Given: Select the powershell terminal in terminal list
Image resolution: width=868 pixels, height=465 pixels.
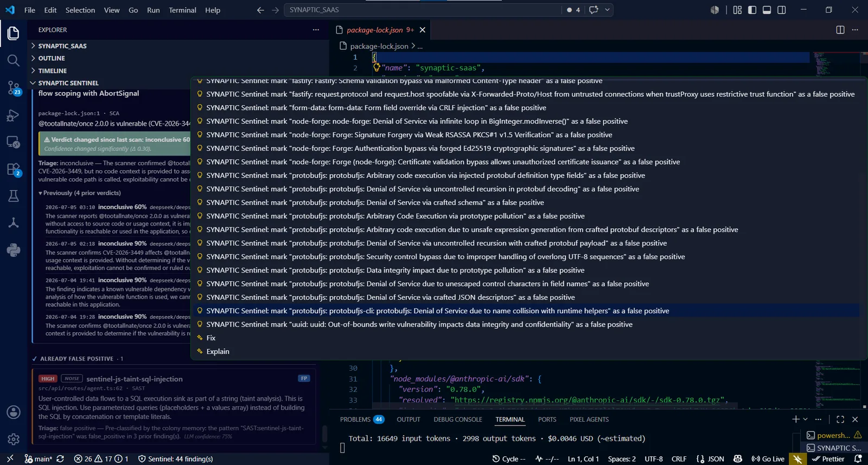Looking at the screenshot, I should [x=834, y=435].
